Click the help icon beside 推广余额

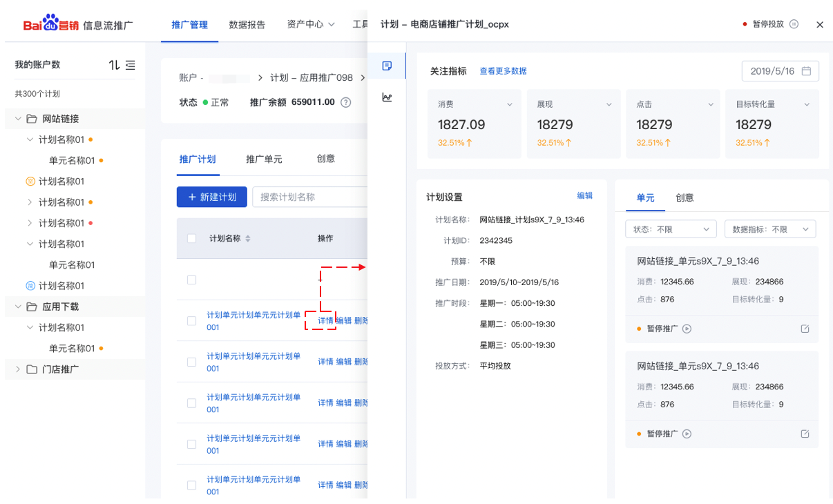pyautogui.click(x=346, y=102)
